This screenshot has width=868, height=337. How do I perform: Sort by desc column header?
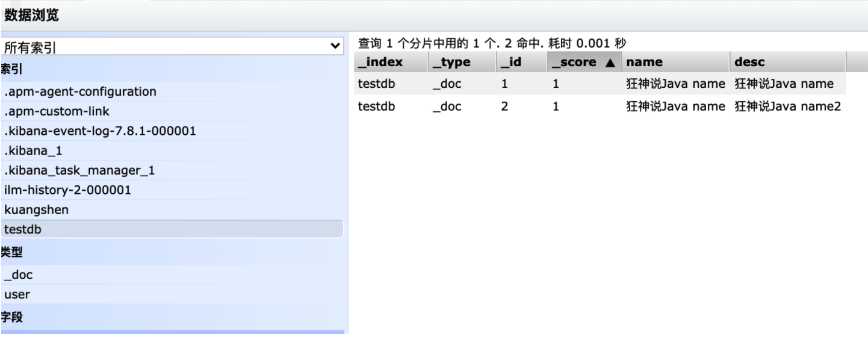point(787,62)
